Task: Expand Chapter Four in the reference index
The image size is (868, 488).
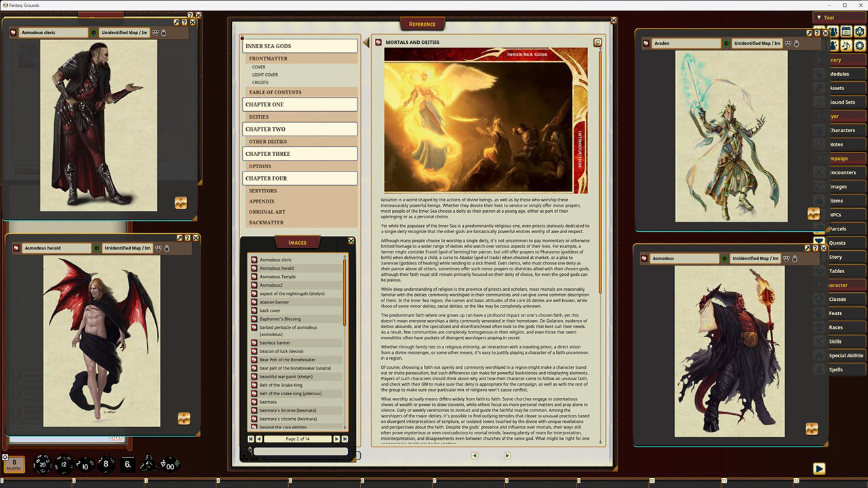Action: [300, 178]
